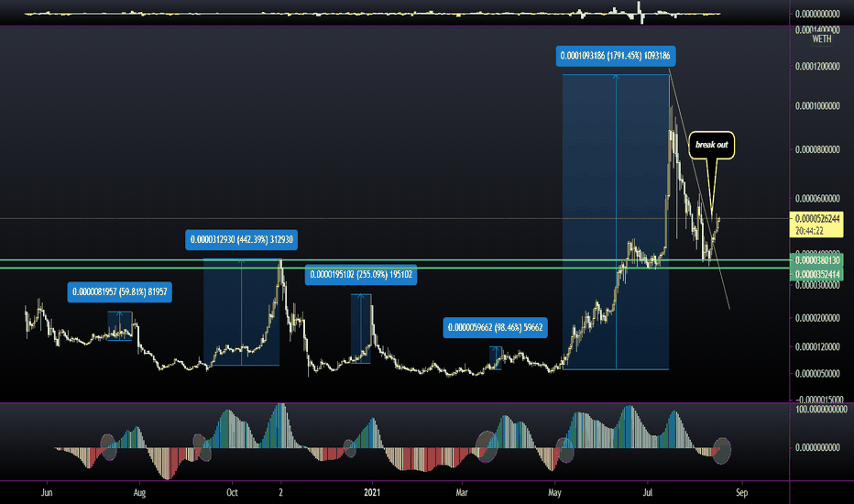Click the 0.0000600000 price axis value
Screen dimensions: 854x504
pos(817,198)
